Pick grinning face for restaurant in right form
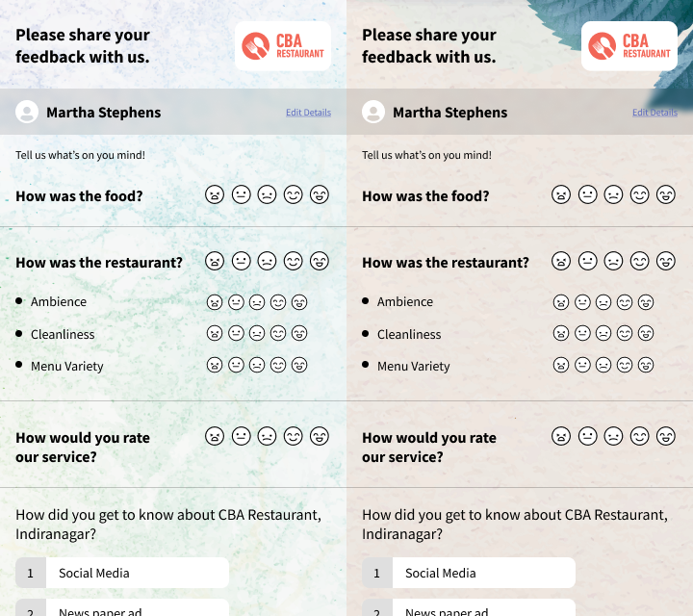The width and height of the screenshot is (693, 616). pos(666,261)
